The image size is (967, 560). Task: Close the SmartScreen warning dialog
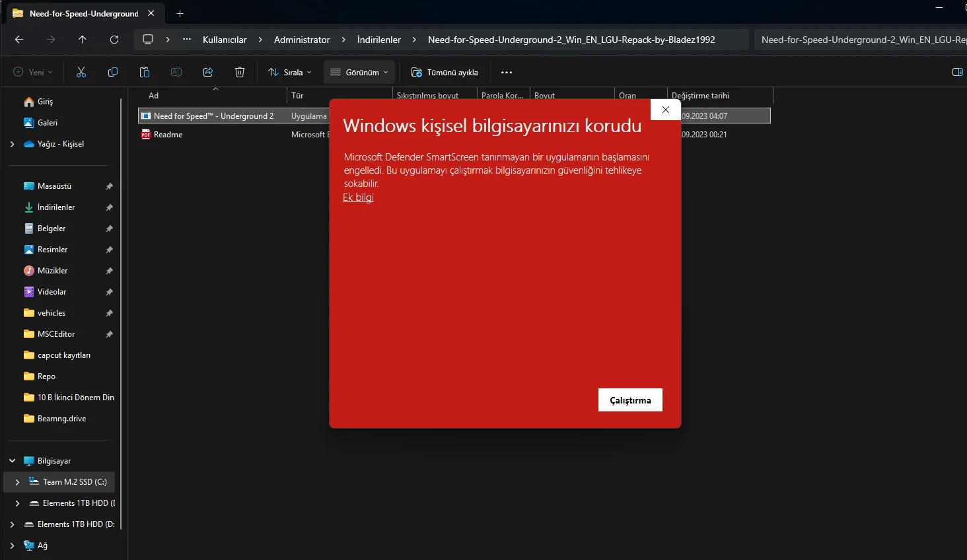[666, 110]
